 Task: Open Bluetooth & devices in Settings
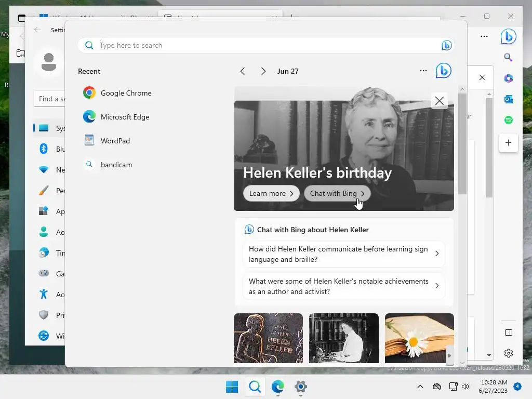pyautogui.click(x=51, y=149)
